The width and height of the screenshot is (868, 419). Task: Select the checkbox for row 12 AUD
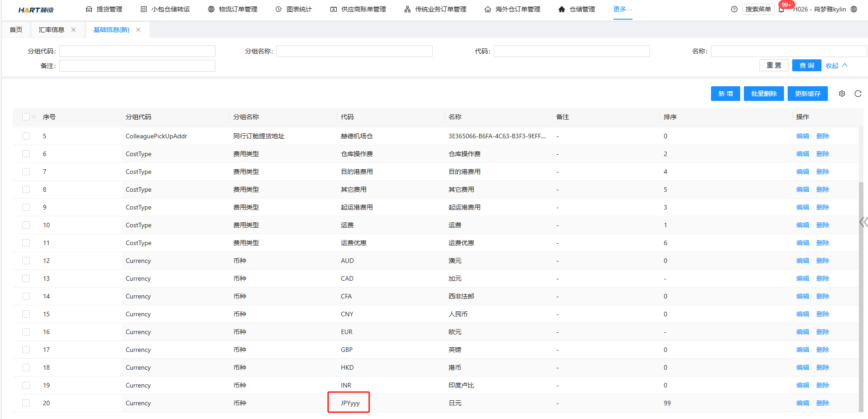tap(26, 261)
